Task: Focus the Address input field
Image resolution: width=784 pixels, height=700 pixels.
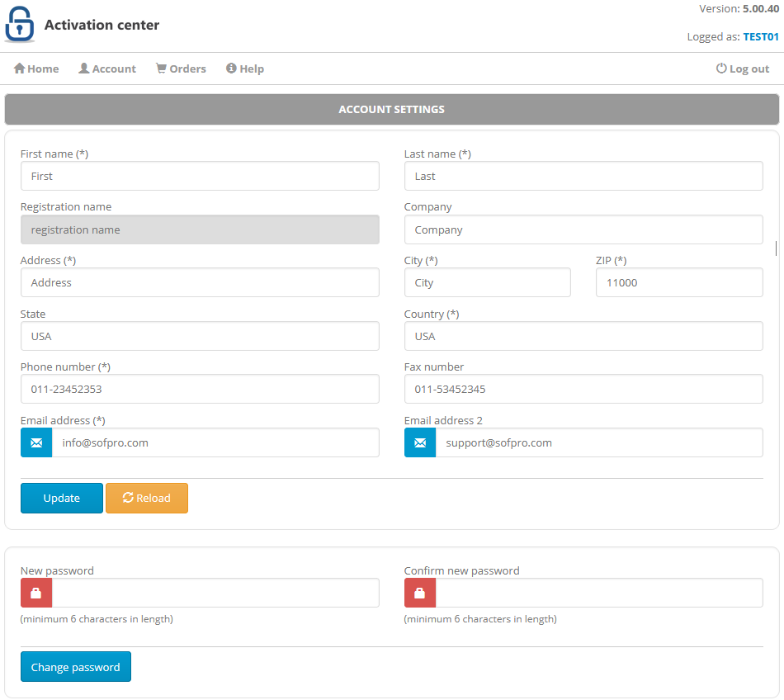Action: tap(200, 282)
